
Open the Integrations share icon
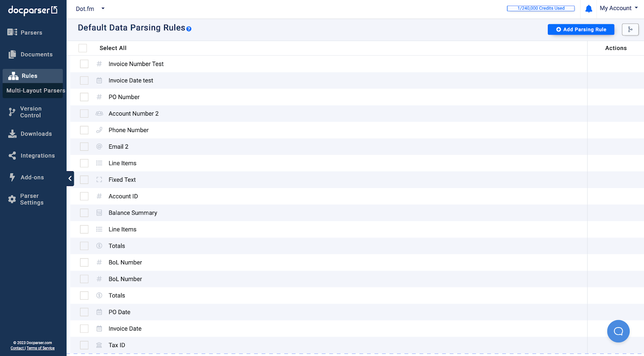(x=12, y=155)
